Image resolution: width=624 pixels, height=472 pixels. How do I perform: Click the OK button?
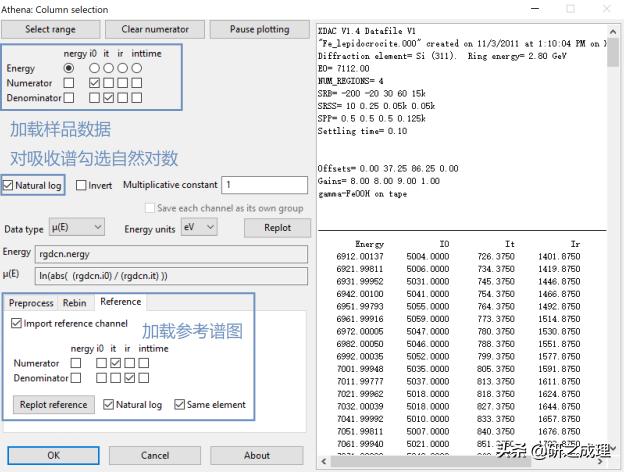53,455
